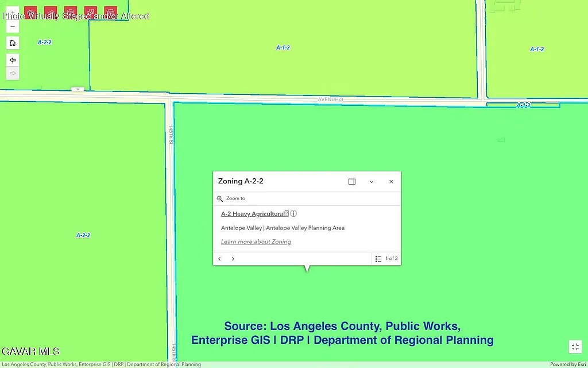Image resolution: width=588 pixels, height=368 pixels.
Task: Go back to the previous map extent
Action: point(13,60)
